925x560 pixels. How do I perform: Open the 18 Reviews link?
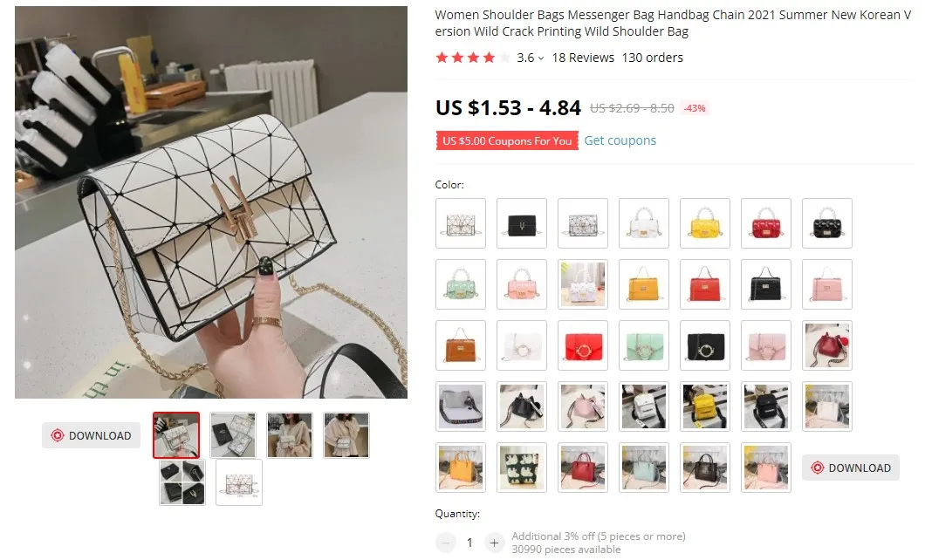(x=583, y=58)
